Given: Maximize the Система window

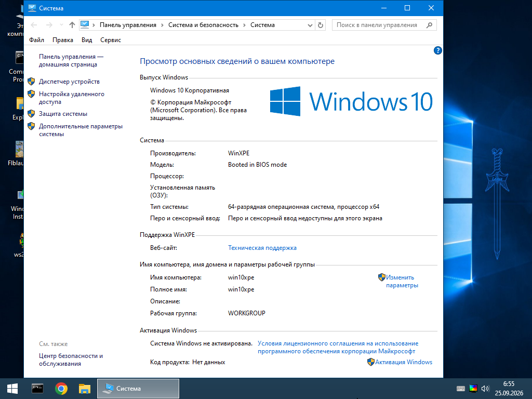Looking at the screenshot, I should coord(407,8).
